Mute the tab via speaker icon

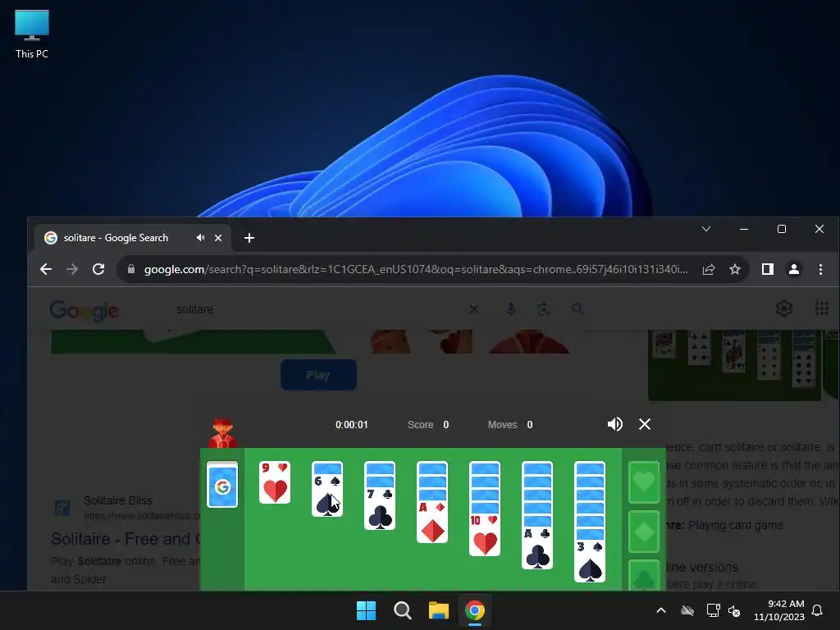(200, 237)
